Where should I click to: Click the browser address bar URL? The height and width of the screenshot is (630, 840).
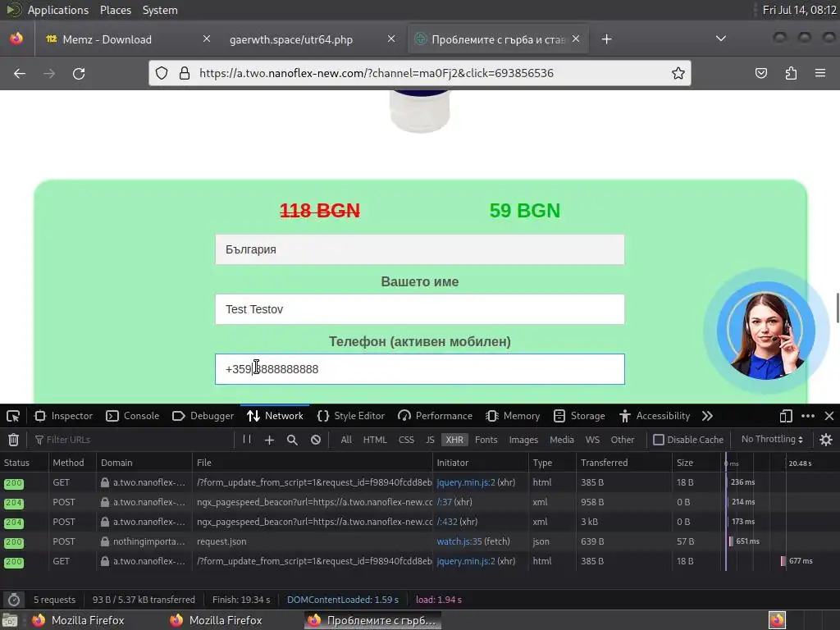click(x=376, y=73)
